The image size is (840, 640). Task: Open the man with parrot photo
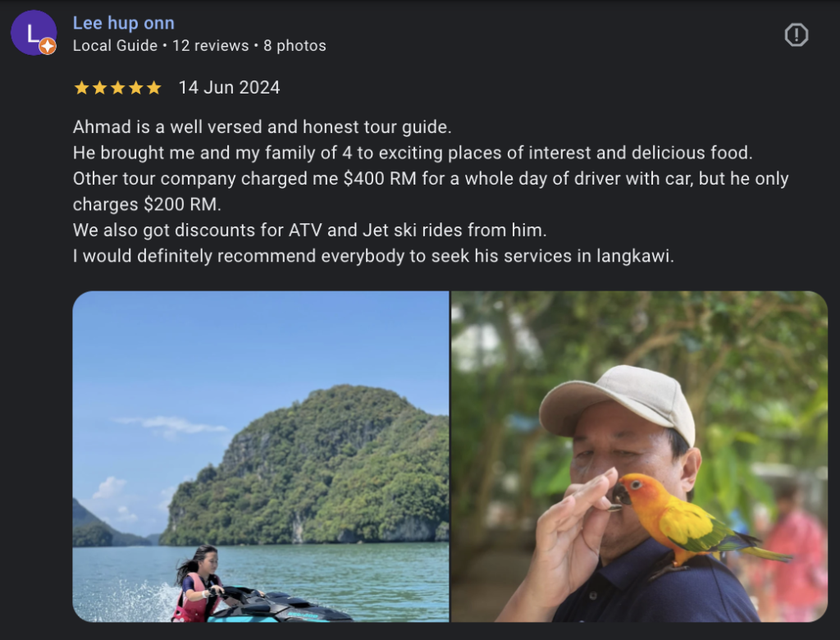tap(639, 456)
